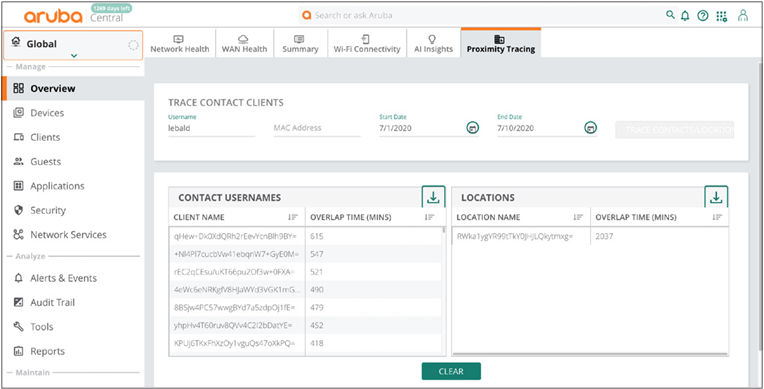Viewport: 764px width, 389px height.
Task: Open the user profile icon
Action: (x=743, y=16)
